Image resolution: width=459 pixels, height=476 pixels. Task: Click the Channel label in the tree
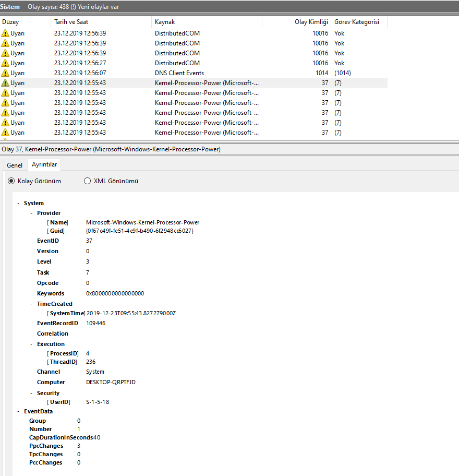[48, 372]
